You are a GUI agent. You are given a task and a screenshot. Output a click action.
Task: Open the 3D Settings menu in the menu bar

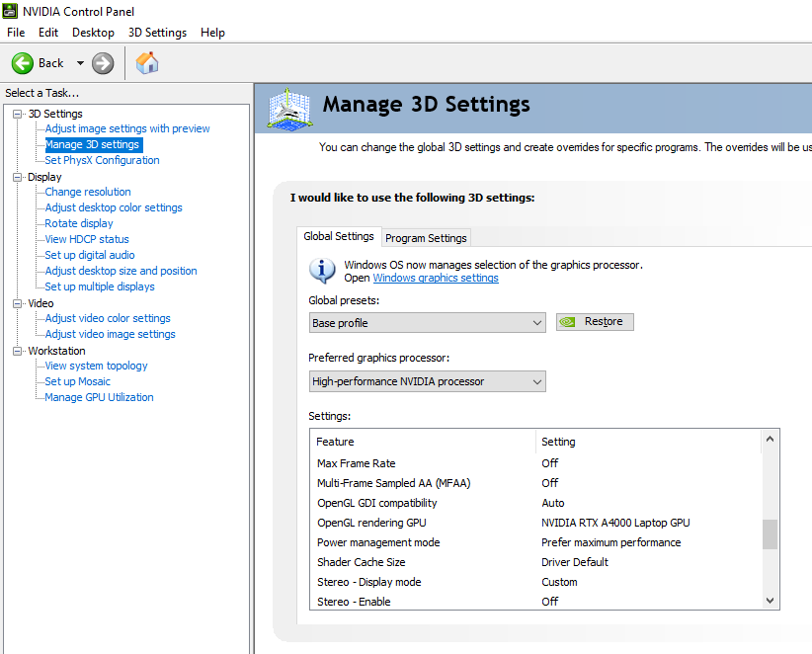point(156,33)
